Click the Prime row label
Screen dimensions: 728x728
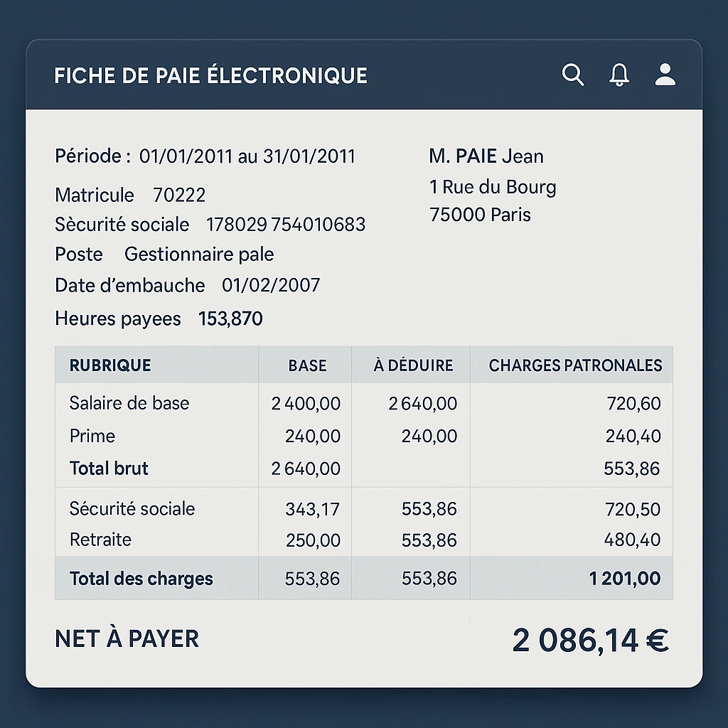click(92, 436)
